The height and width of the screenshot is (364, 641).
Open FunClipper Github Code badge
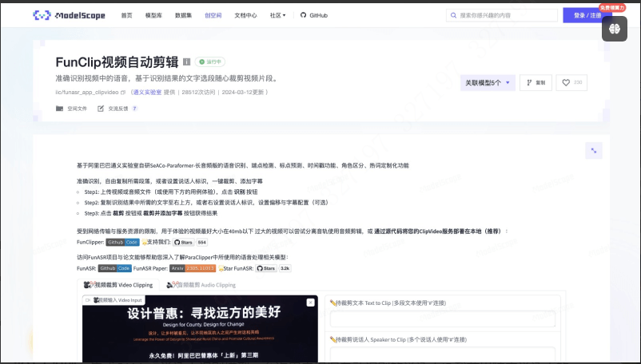click(x=122, y=243)
